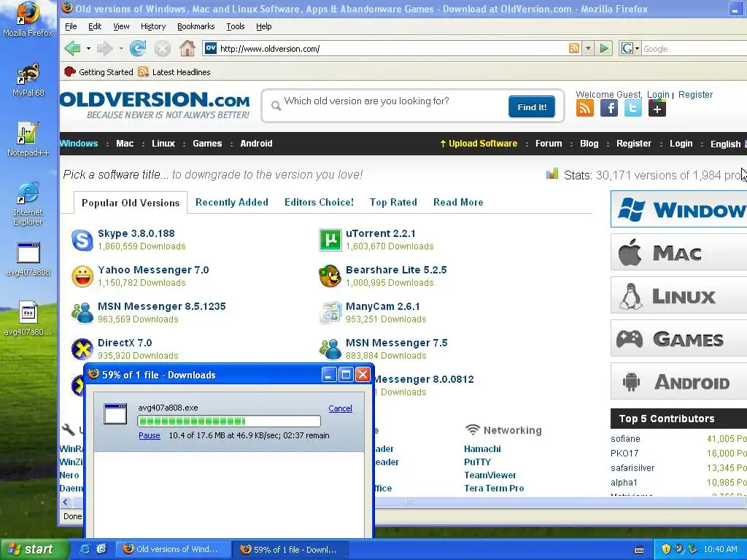Click the MyPal 68 desktop icon
The height and width of the screenshot is (560, 747).
(x=28, y=80)
